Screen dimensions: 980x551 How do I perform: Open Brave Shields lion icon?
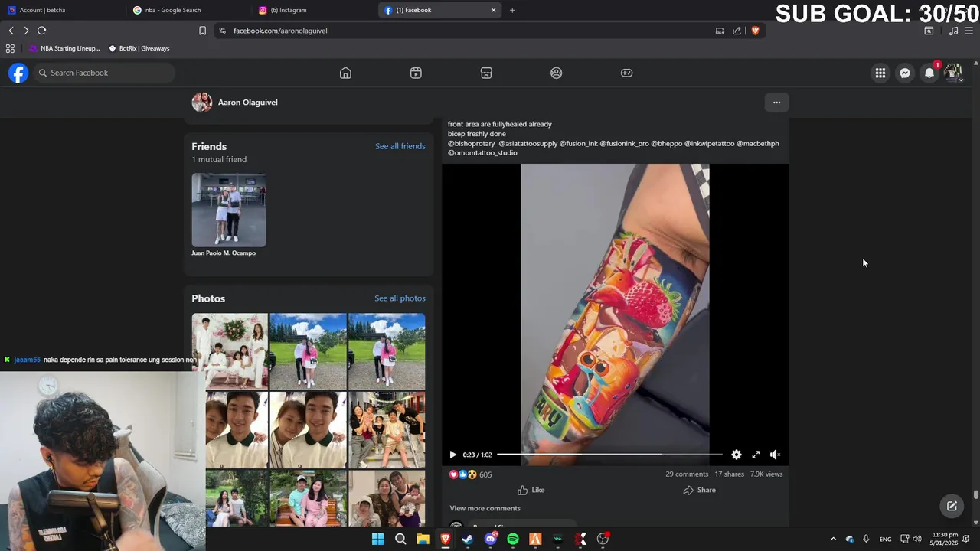click(755, 31)
